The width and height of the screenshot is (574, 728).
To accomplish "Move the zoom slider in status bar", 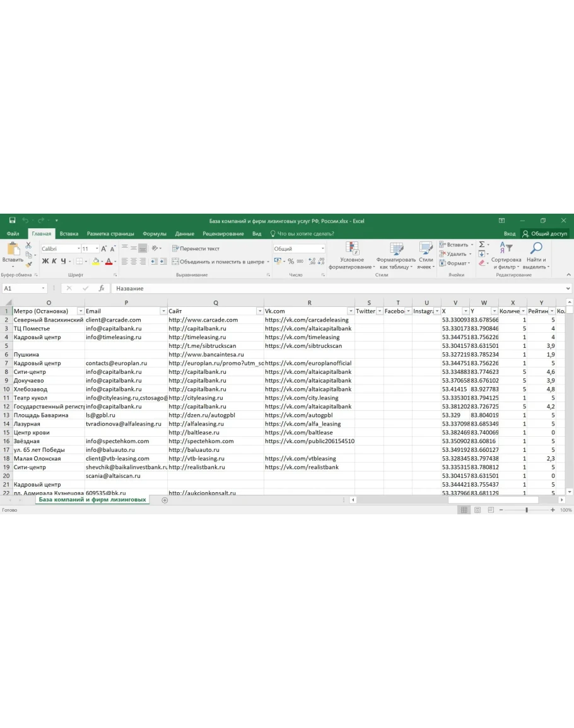I will tap(527, 510).
